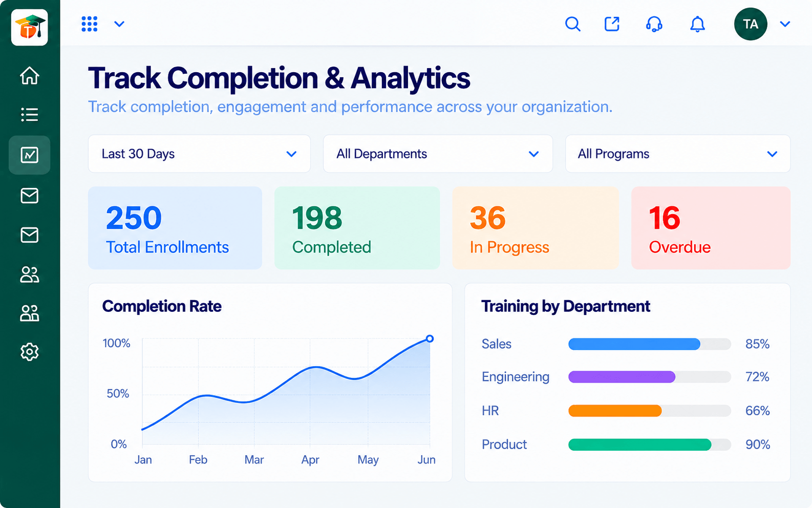
Task: Click the open-in-new-window icon
Action: click(x=612, y=24)
